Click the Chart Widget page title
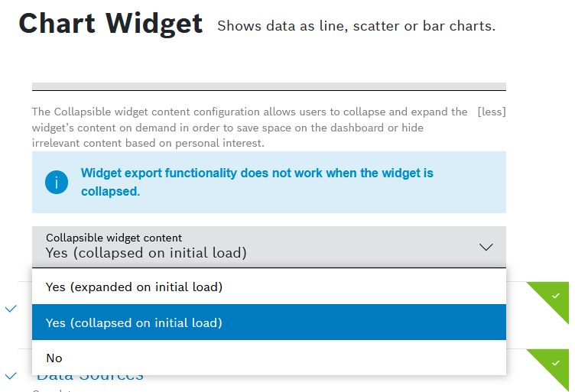The width and height of the screenshot is (575, 392). (x=111, y=24)
